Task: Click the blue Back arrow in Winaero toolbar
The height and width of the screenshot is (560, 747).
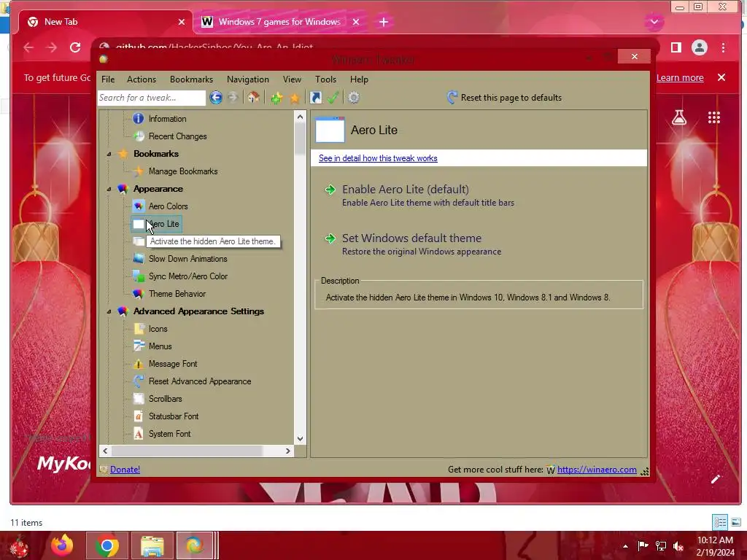Action: [x=216, y=98]
